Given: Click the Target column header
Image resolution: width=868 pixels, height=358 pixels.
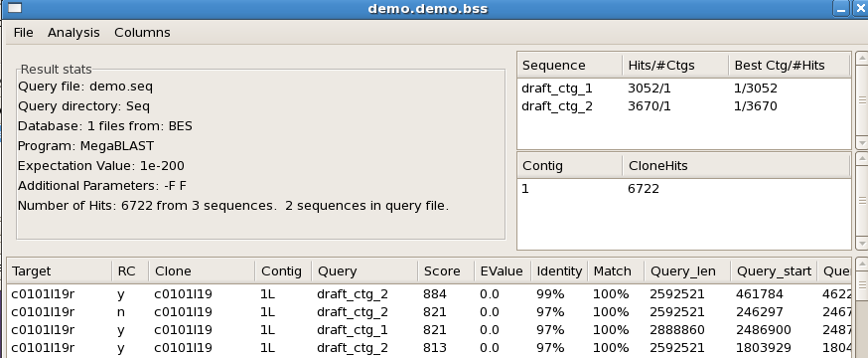Looking at the screenshot, I should (x=60, y=271).
